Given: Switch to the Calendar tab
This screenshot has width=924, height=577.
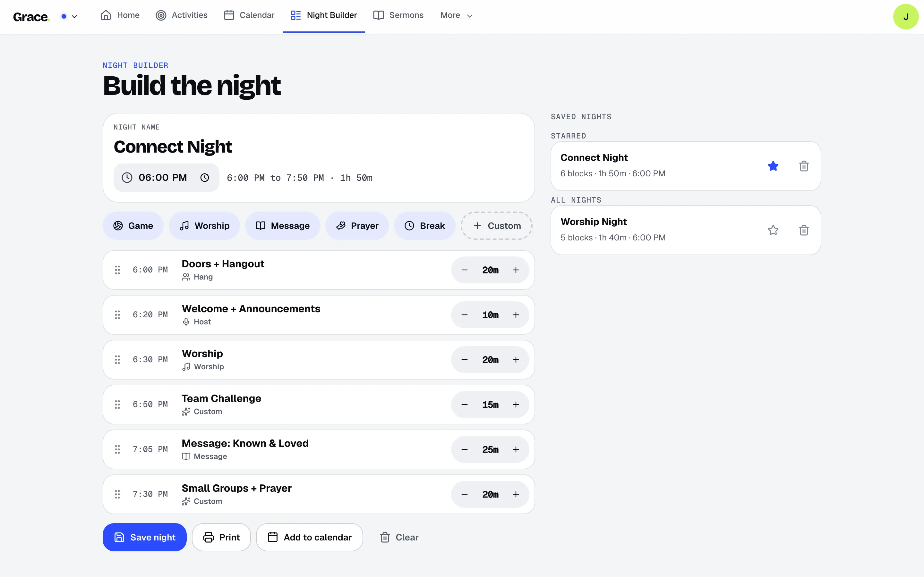Looking at the screenshot, I should [249, 15].
